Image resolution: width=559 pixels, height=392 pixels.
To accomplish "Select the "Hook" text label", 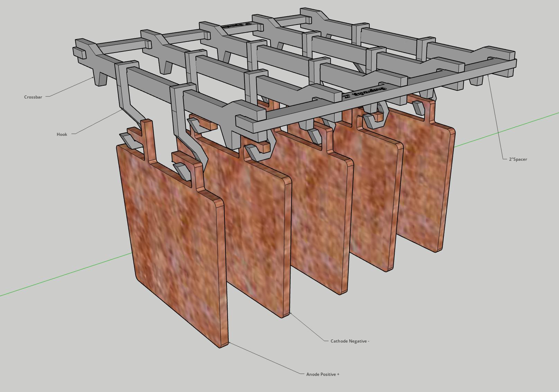I will 62,134.
